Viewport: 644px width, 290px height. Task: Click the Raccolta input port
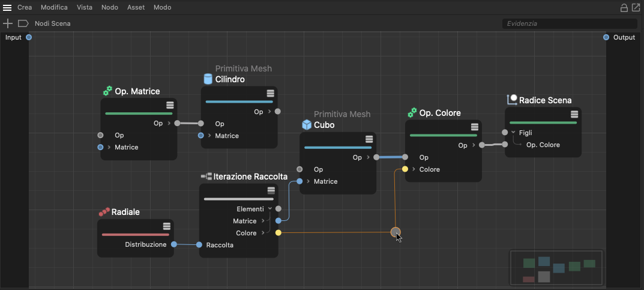(x=199, y=245)
